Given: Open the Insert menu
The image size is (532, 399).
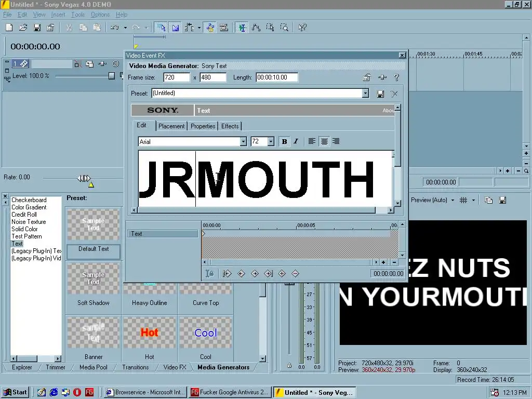Looking at the screenshot, I should coord(58,15).
